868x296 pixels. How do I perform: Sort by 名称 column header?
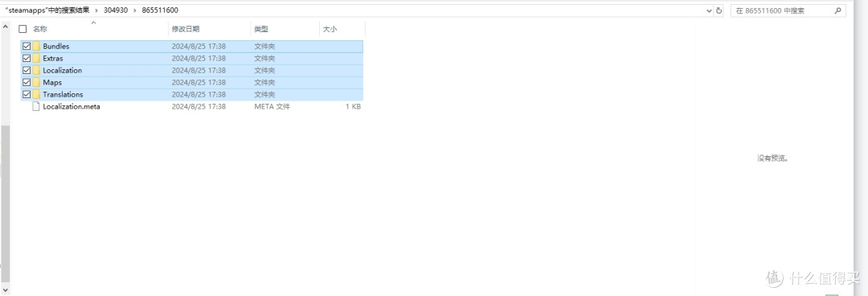[x=39, y=29]
